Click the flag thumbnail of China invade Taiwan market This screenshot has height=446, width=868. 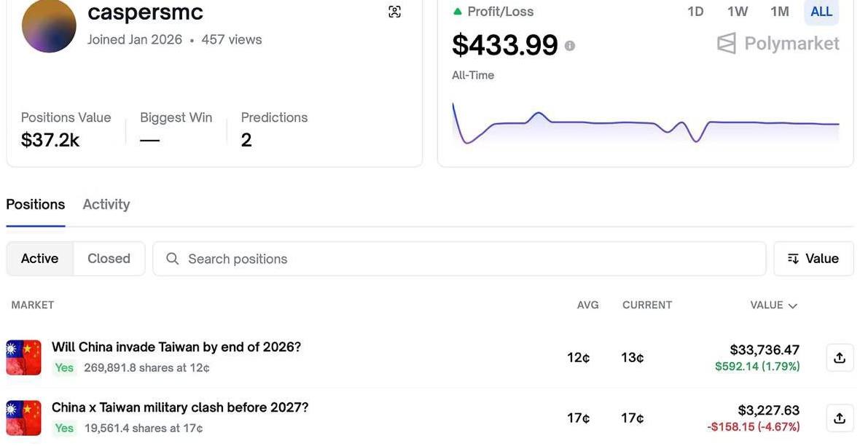pyautogui.click(x=23, y=357)
